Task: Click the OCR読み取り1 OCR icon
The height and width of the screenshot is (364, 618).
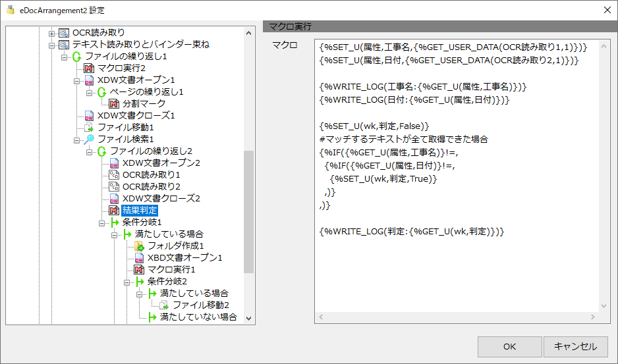Action: (x=114, y=175)
